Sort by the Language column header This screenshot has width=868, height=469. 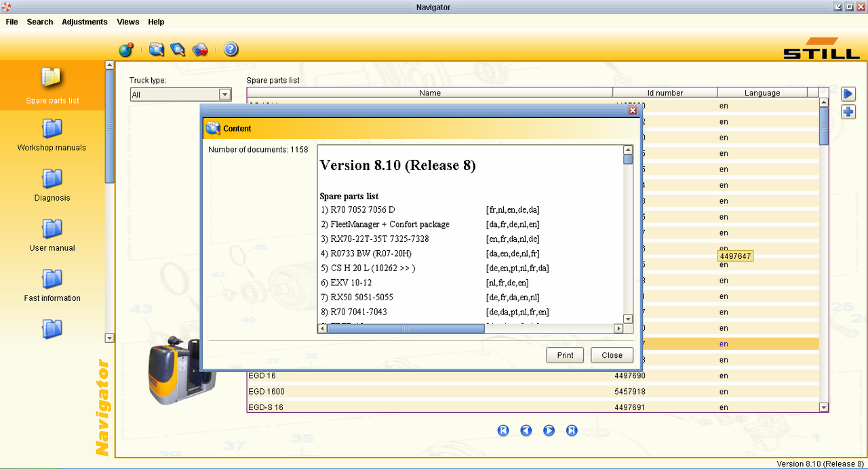762,93
